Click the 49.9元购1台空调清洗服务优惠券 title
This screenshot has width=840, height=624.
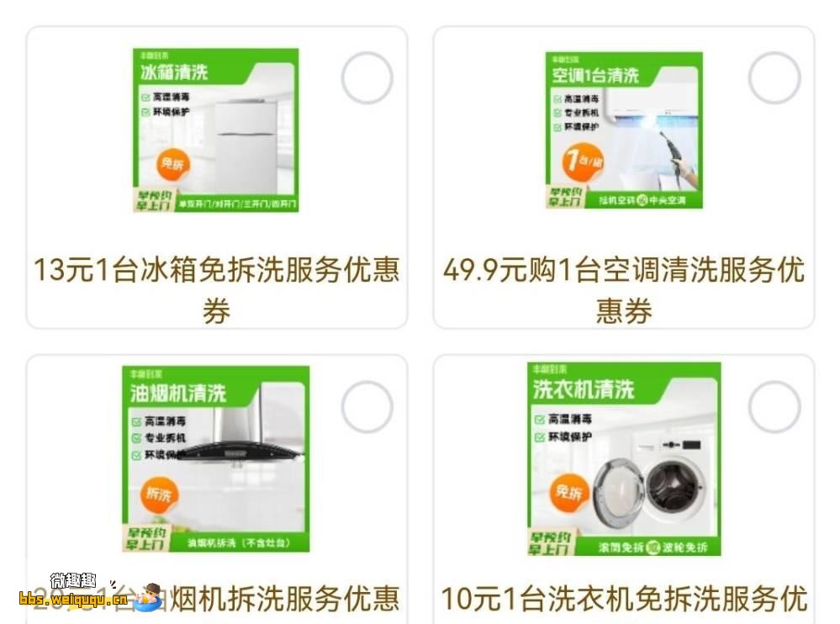[624, 290]
